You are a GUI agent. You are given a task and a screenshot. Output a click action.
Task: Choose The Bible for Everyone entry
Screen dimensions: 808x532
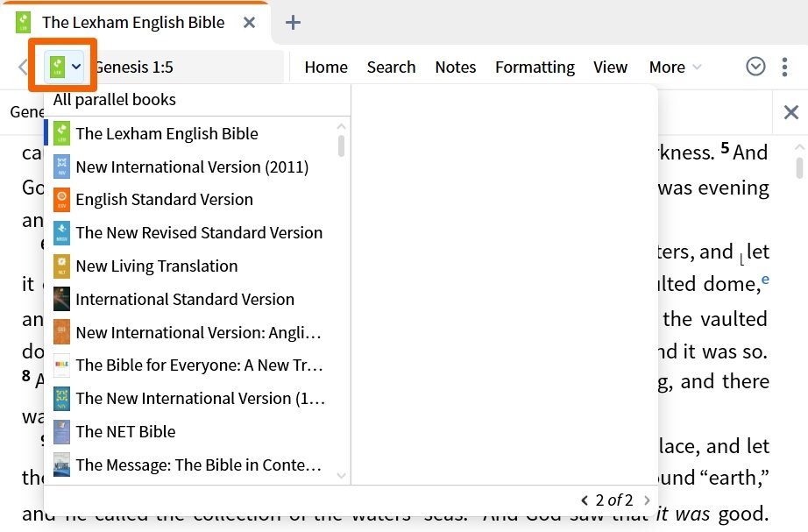[x=191, y=365]
